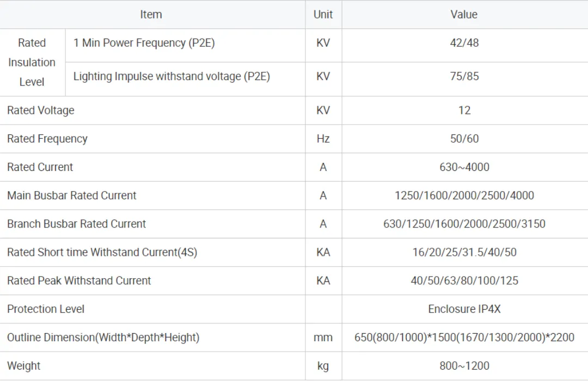Click the Hz unit cell
This screenshot has height=381, width=588.
click(323, 139)
